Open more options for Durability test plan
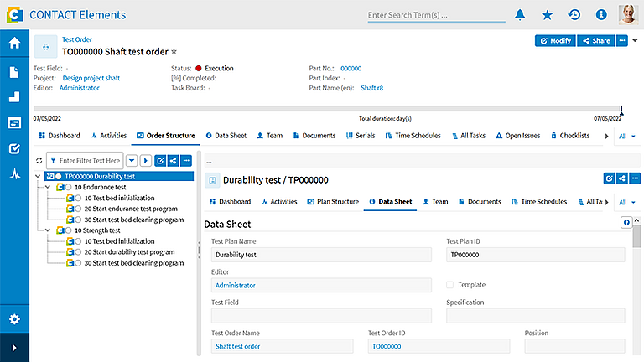Screen dimensions: 644x362 click(636, 178)
